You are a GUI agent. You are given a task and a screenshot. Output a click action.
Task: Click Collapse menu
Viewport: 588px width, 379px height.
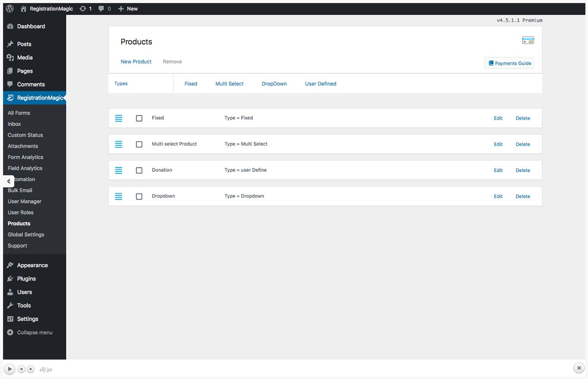pyautogui.click(x=30, y=333)
